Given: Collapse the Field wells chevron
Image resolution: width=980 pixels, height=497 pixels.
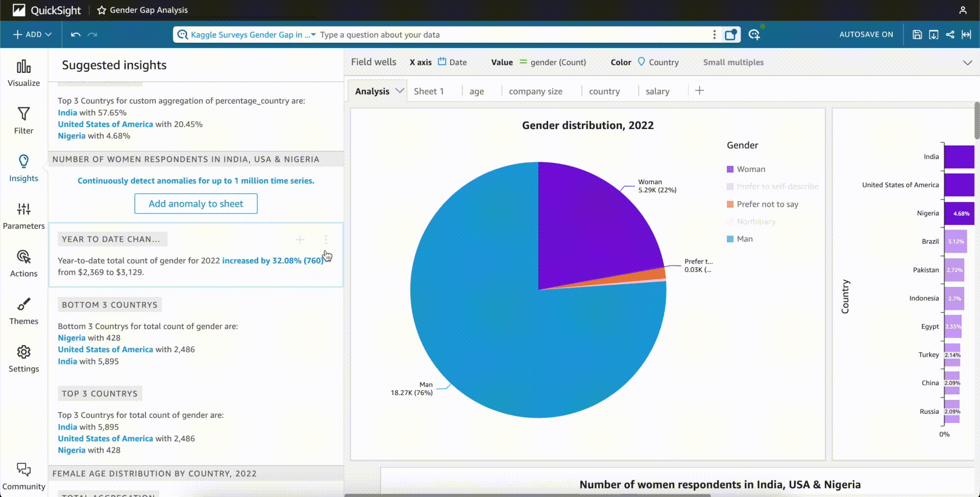Looking at the screenshot, I should (967, 63).
